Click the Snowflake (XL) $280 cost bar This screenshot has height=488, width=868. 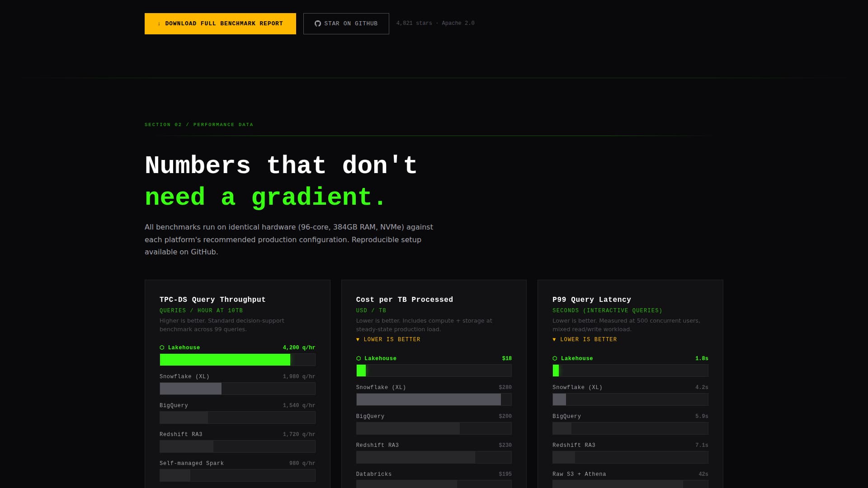[429, 399]
